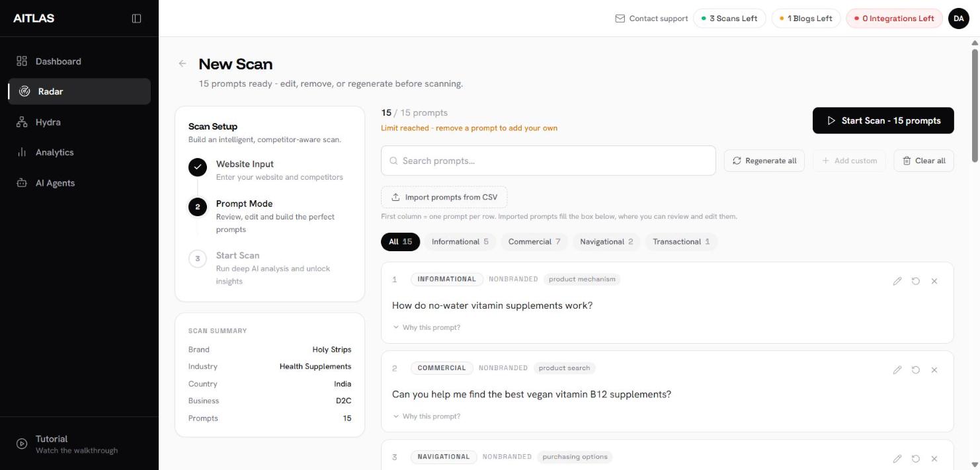Filter by Transactional prompts
980x470 pixels.
point(681,242)
